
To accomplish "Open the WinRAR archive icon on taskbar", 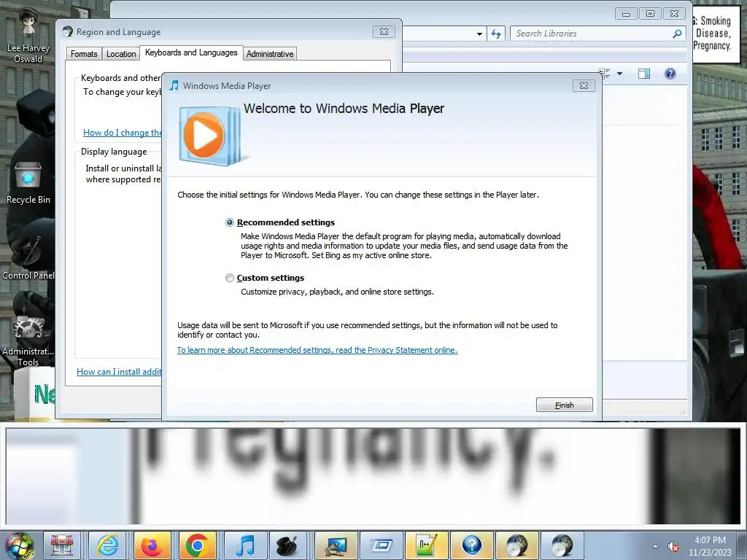I will [62, 545].
